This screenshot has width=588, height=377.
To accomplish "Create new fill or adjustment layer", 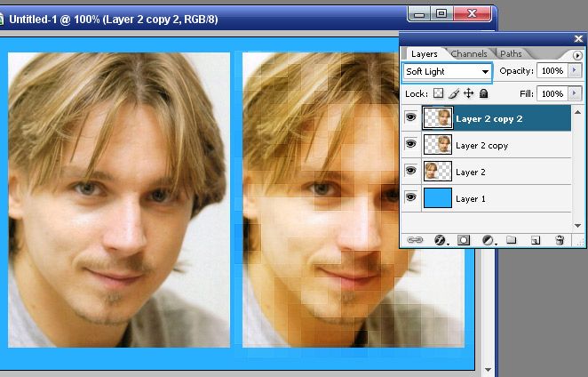I will coord(488,240).
